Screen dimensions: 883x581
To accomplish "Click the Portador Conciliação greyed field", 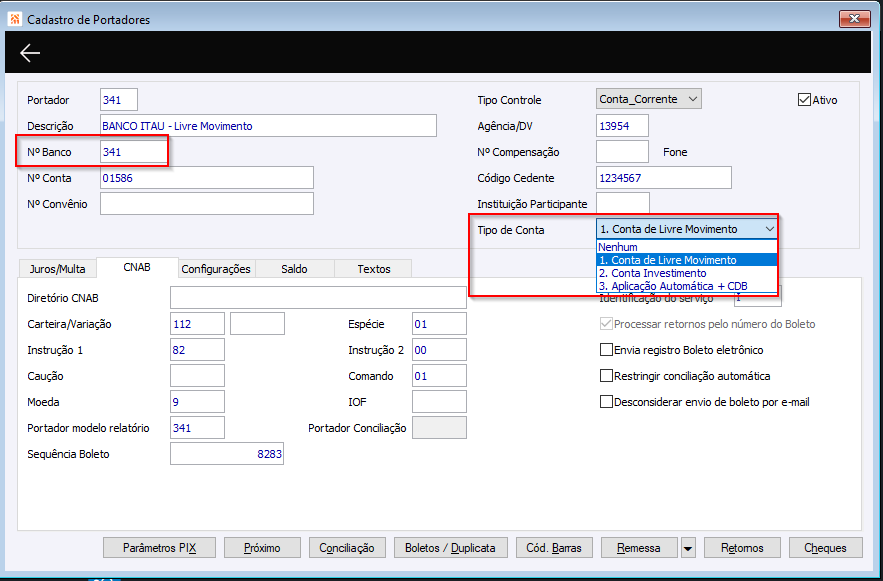I will [439, 428].
